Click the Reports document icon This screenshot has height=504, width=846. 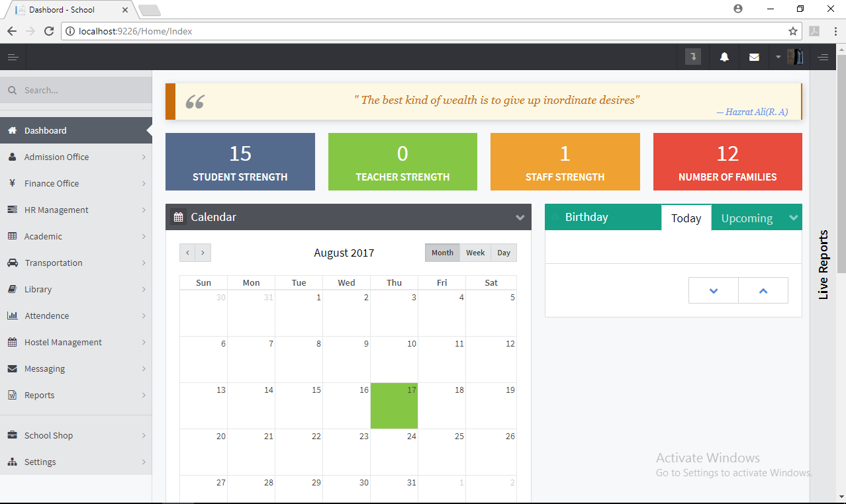tap(12, 395)
